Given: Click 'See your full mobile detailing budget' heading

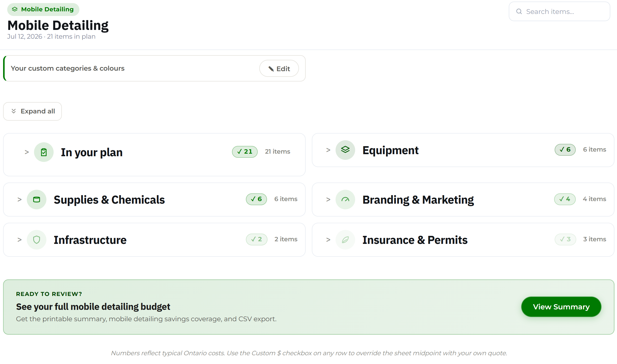Looking at the screenshot, I should 93,307.
